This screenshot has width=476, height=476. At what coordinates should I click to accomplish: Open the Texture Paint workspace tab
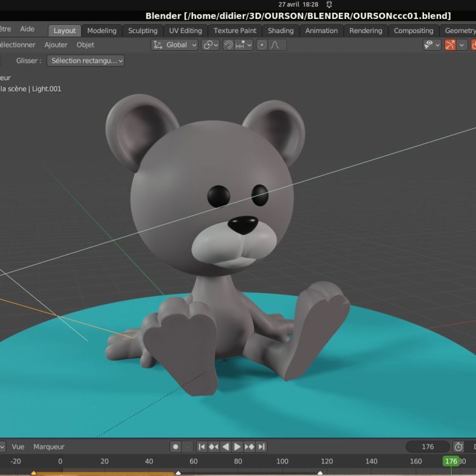[x=235, y=30]
